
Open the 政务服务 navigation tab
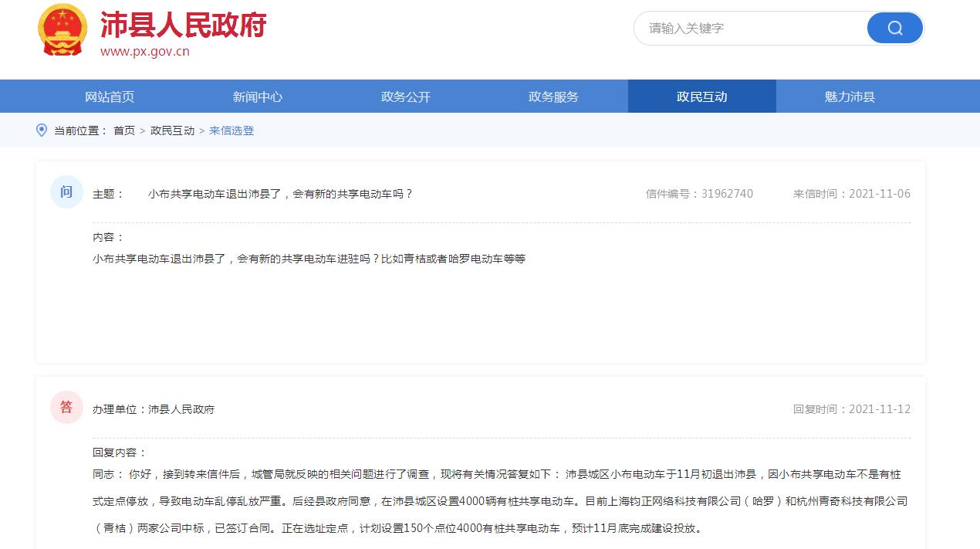pos(553,97)
